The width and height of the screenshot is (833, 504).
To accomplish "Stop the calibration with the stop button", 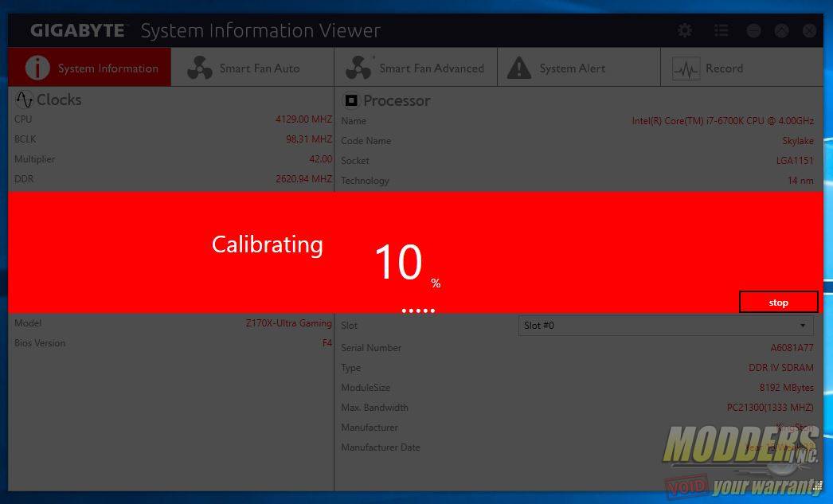I will 778,303.
